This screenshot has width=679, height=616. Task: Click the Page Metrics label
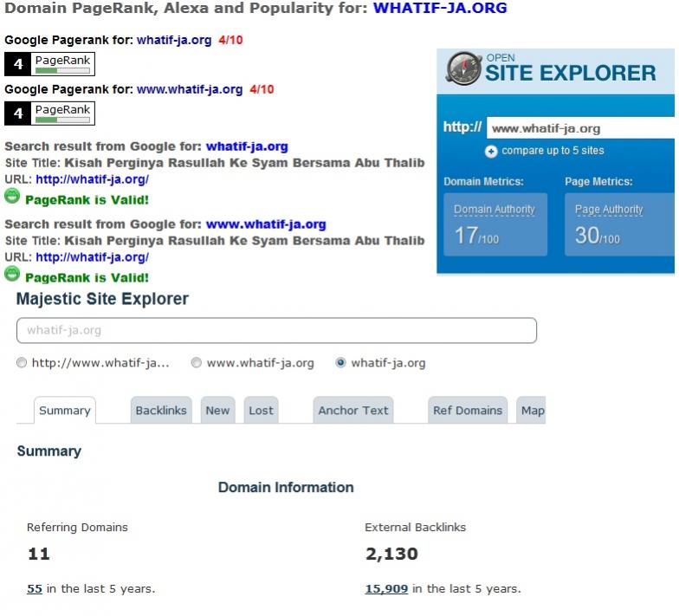[x=599, y=182]
